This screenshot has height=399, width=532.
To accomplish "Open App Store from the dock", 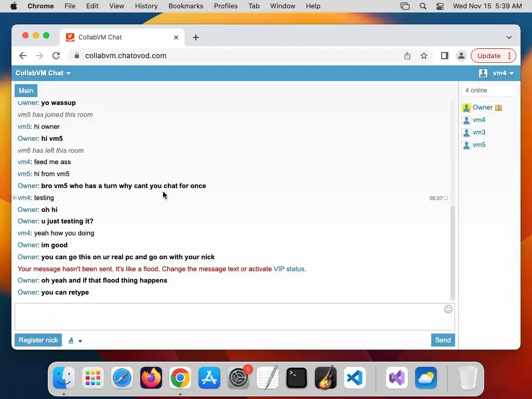I will click(x=209, y=378).
